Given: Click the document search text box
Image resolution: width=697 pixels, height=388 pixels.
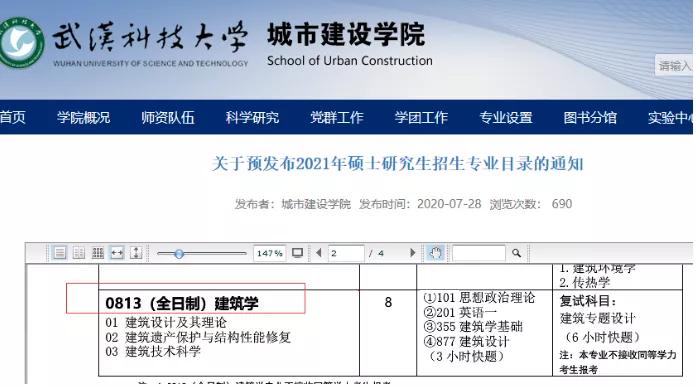Looking at the screenshot, I should [479, 253].
